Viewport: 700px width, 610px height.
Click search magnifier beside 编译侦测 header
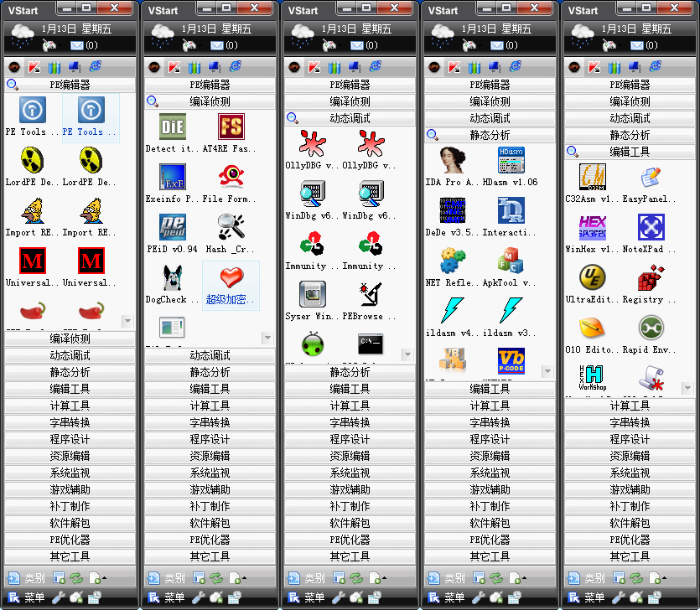pos(153,101)
